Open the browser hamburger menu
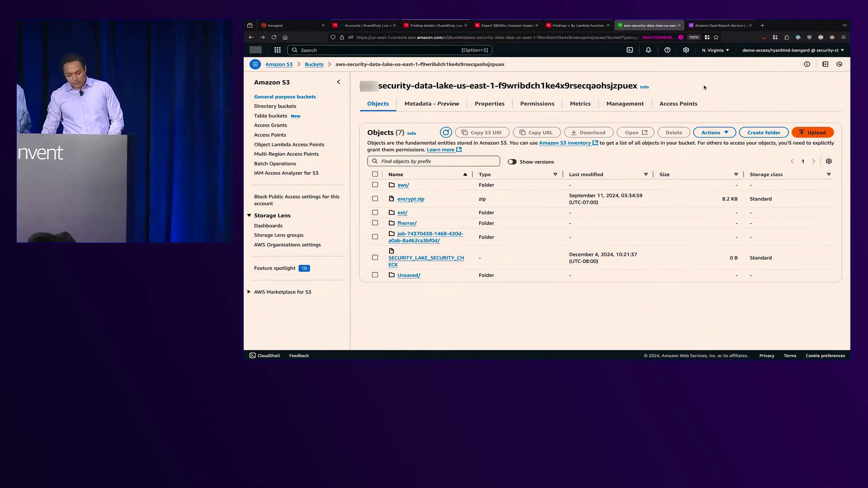This screenshot has width=868, height=488. coord(843,38)
